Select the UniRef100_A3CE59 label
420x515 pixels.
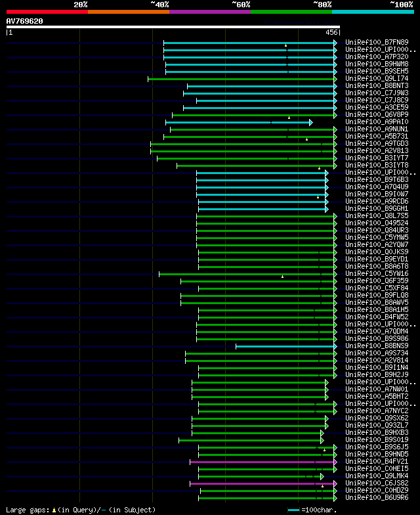(x=377, y=108)
